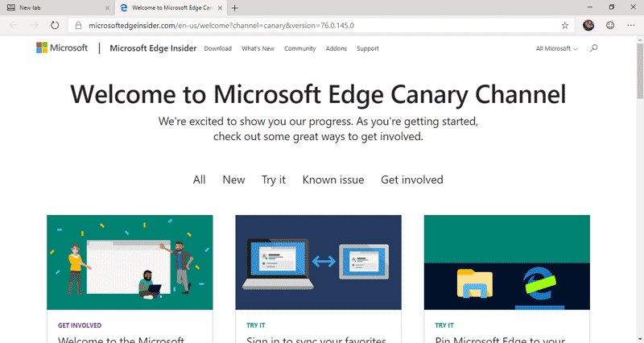Open the Addons link
The height and width of the screenshot is (343, 644).
pyautogui.click(x=336, y=48)
